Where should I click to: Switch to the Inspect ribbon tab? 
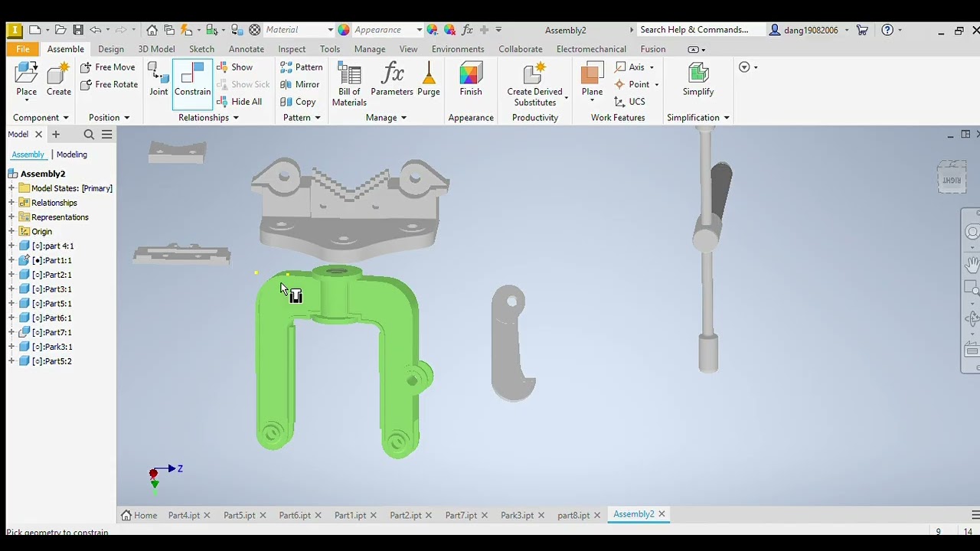pyautogui.click(x=292, y=49)
